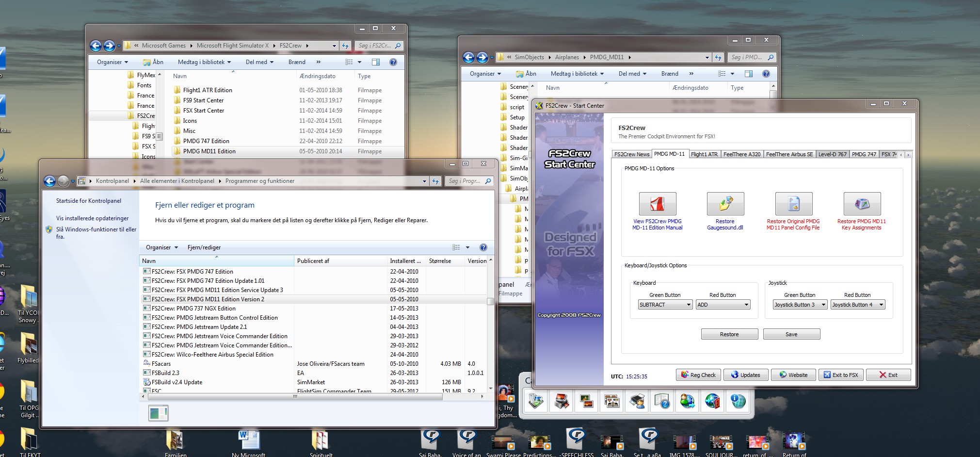Open the Joystick Button 4 dropdown

tap(858, 305)
